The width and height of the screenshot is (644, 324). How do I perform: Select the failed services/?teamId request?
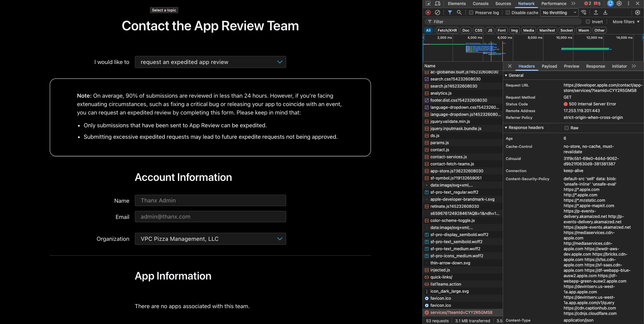pyautogui.click(x=461, y=313)
